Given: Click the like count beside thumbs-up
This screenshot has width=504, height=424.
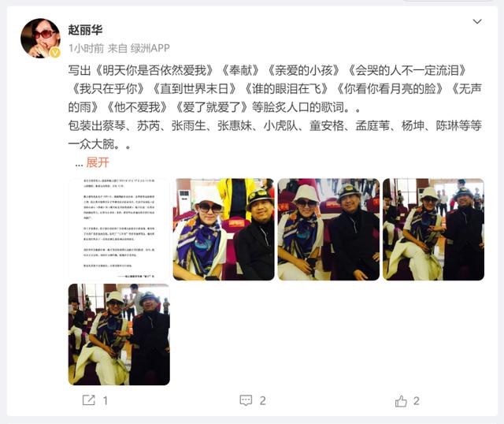Looking at the screenshot, I should tap(417, 401).
